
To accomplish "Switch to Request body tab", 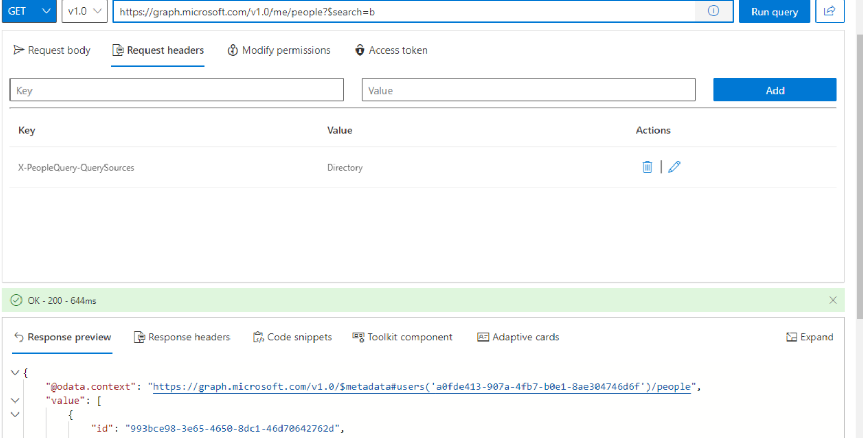I will [x=52, y=50].
